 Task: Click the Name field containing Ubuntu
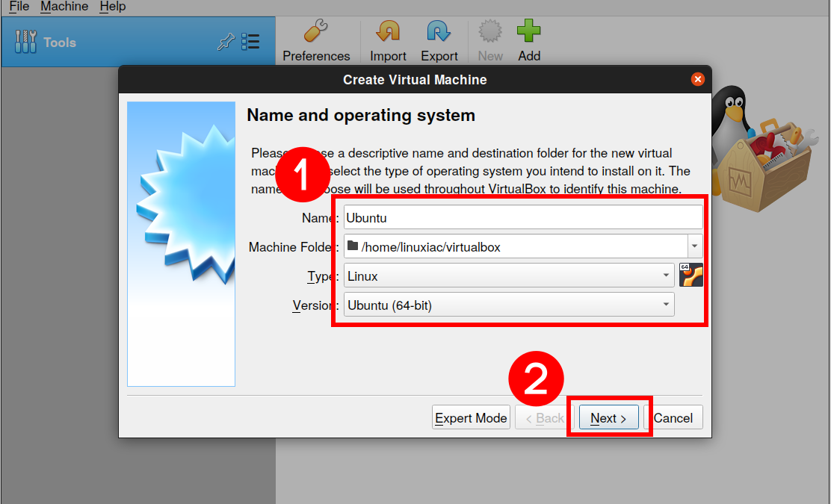523,218
